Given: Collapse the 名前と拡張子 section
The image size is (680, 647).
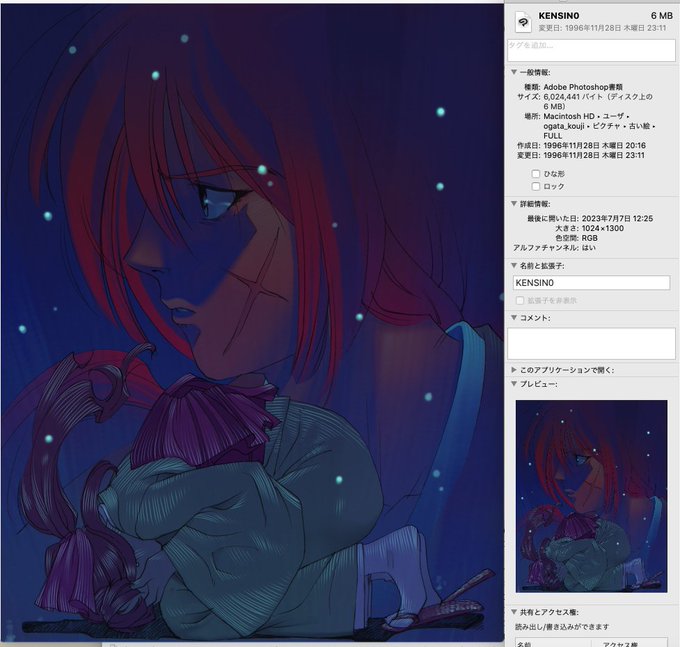Looking at the screenshot, I should (x=513, y=265).
